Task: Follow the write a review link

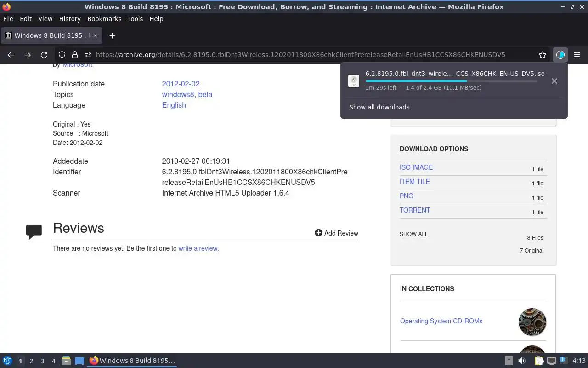Action: tap(198, 248)
